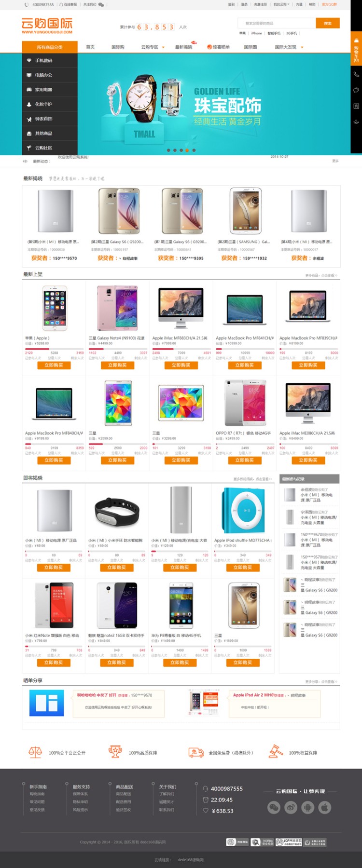
Task: Select the last carousel dot on banner
Action: pos(194,150)
